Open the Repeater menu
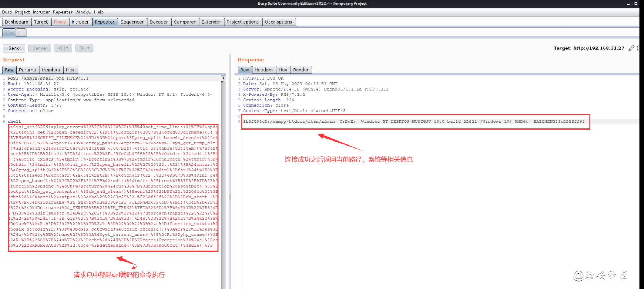Image resolution: width=644 pixels, height=289 pixels. (63, 12)
